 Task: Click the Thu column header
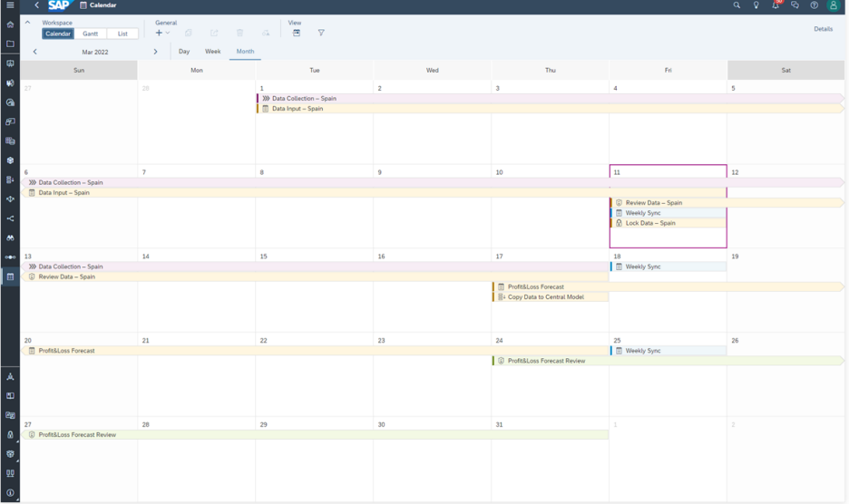(550, 71)
